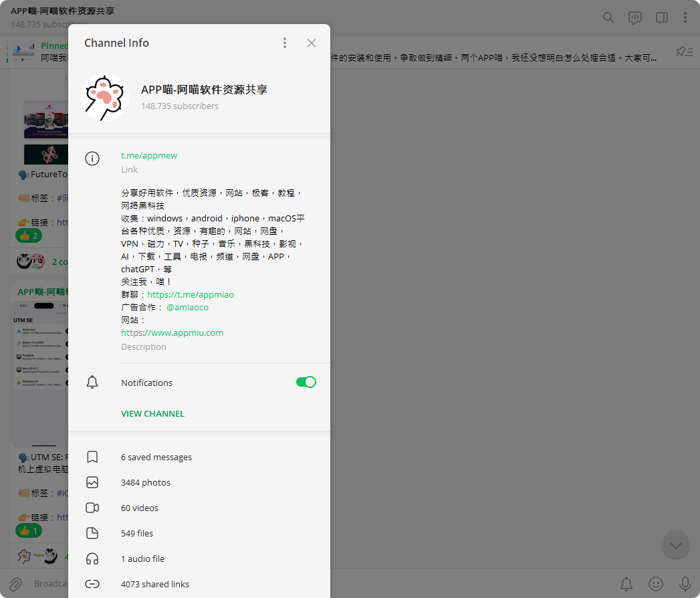Viewport: 700px width, 598px height.
Task: Open the chat header three-dot menu
Action: tap(685, 17)
